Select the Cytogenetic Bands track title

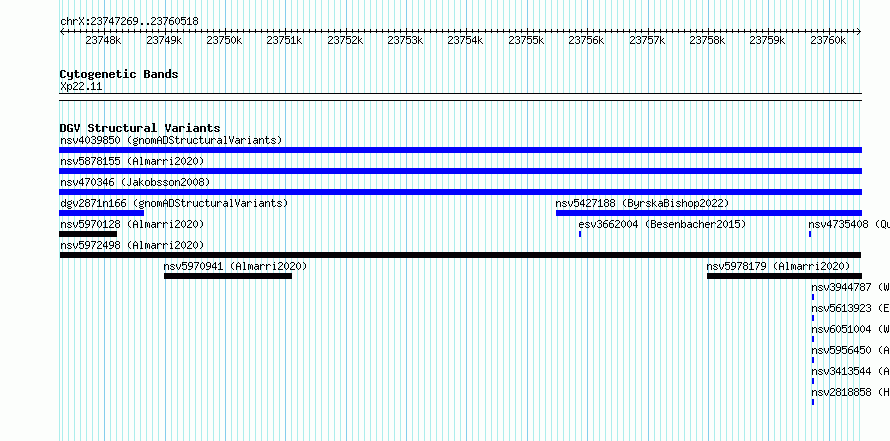click(119, 74)
